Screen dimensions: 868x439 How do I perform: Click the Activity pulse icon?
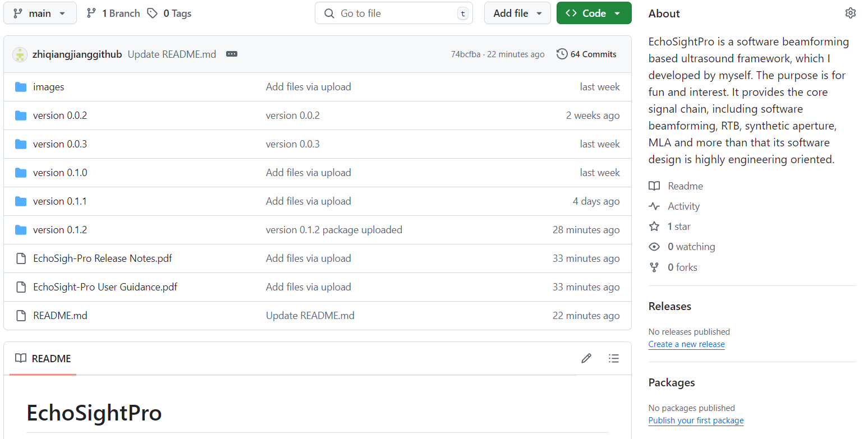click(654, 206)
